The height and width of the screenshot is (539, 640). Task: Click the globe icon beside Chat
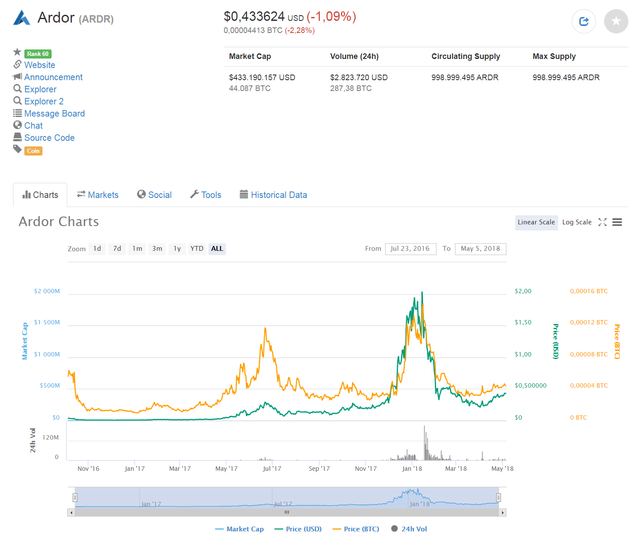[17, 125]
